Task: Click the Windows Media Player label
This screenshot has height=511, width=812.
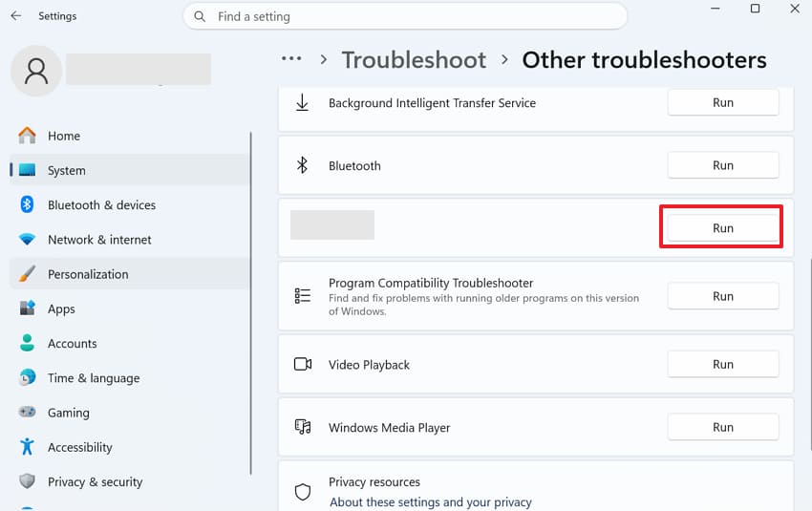Action: 390,428
